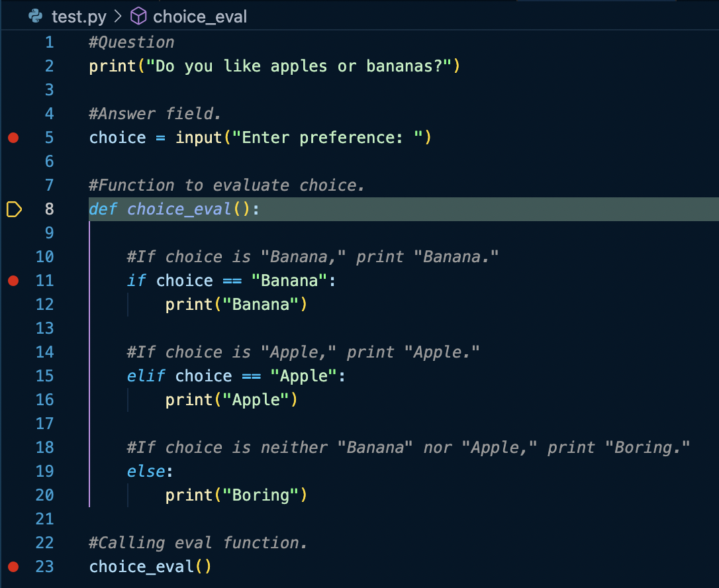Click line number 15 in the gutter
Image resolution: width=719 pixels, height=588 pixels.
pyautogui.click(x=44, y=376)
